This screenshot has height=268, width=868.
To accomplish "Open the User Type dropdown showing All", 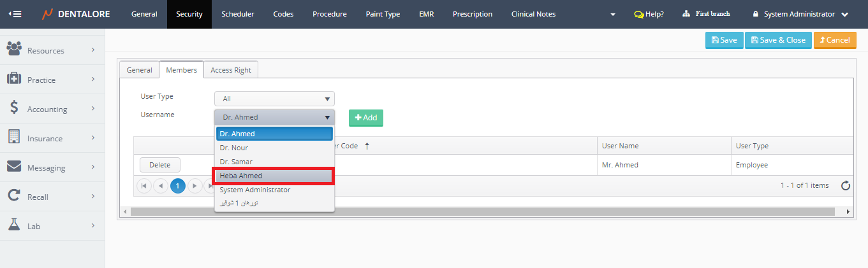I will [x=274, y=99].
